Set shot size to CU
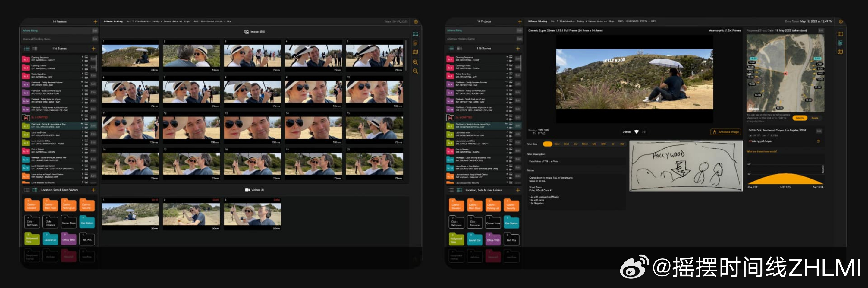Image resolution: width=868 pixels, height=288 pixels. pos(576,144)
